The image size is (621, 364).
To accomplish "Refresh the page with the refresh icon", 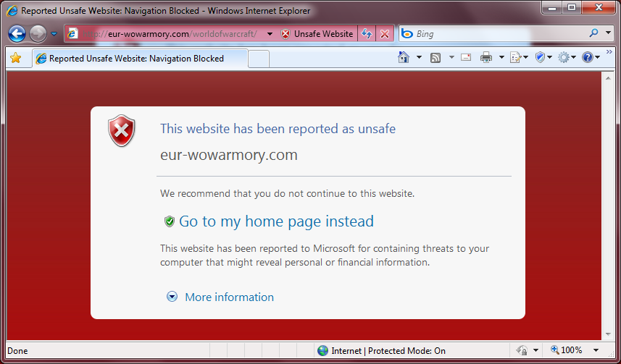I will (x=367, y=34).
